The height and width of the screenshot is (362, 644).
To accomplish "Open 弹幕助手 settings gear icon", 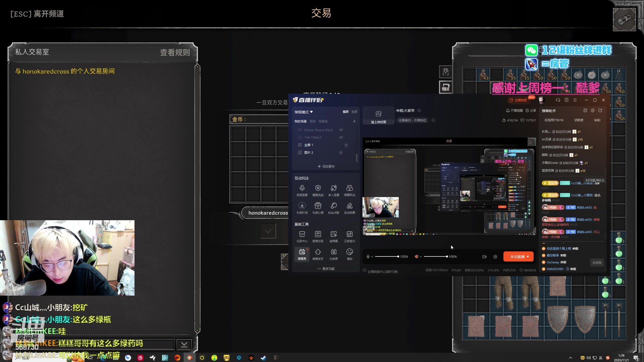I will click(593, 110).
